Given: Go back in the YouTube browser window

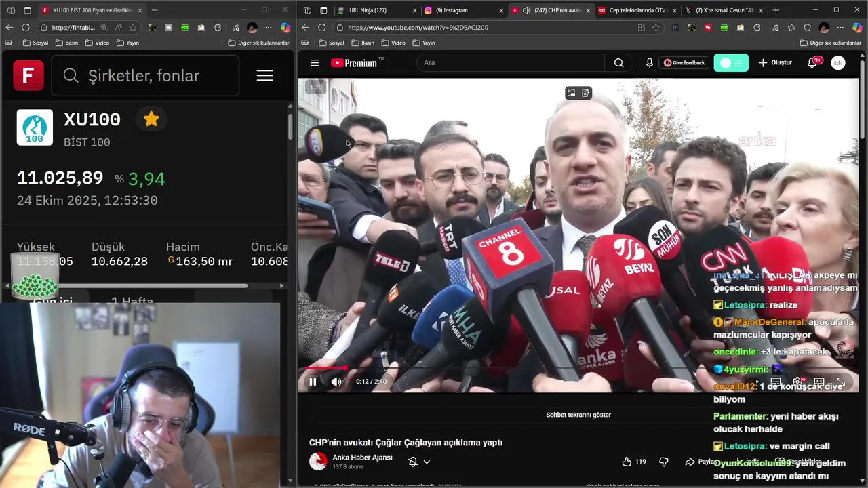Looking at the screenshot, I should [x=305, y=27].
